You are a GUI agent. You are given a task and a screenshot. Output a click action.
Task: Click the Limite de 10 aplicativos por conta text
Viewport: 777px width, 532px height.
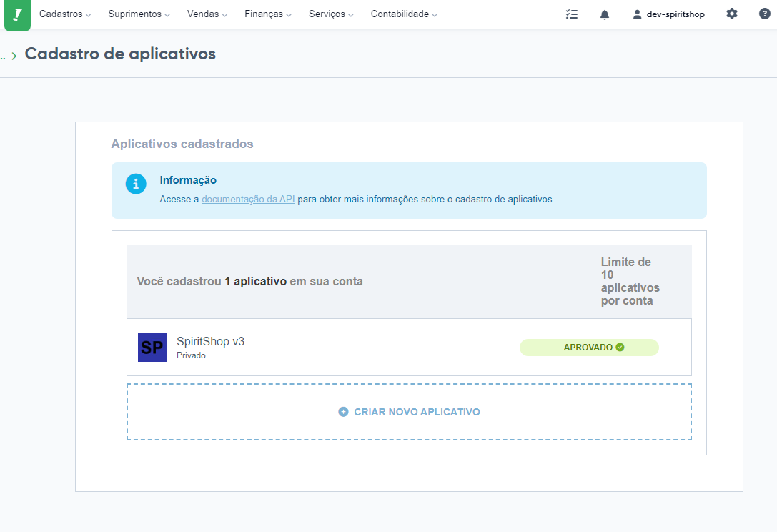(x=630, y=281)
